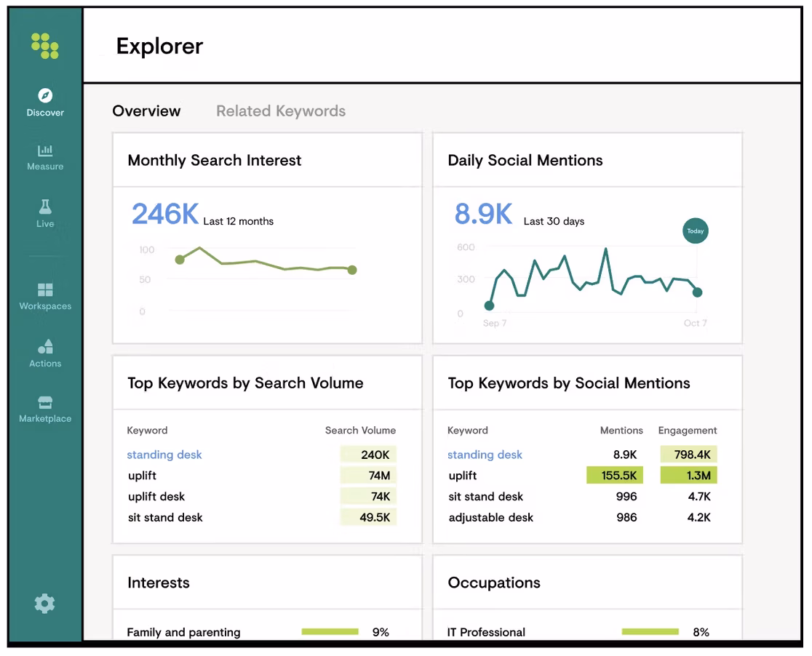Switch to the Overview tab
The height and width of the screenshot is (656, 812).
tap(146, 111)
